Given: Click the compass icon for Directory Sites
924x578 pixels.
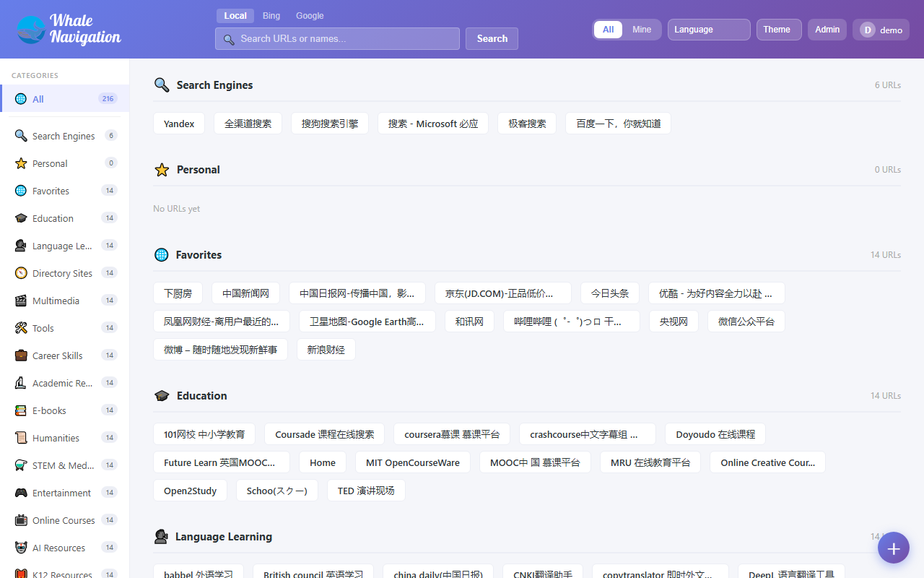Looking at the screenshot, I should [x=21, y=273].
